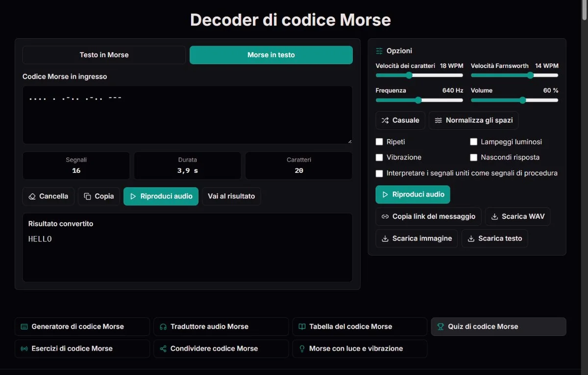This screenshot has height=375, width=588.
Task: Open Generatore di codice Morse link
Action: 82,327
